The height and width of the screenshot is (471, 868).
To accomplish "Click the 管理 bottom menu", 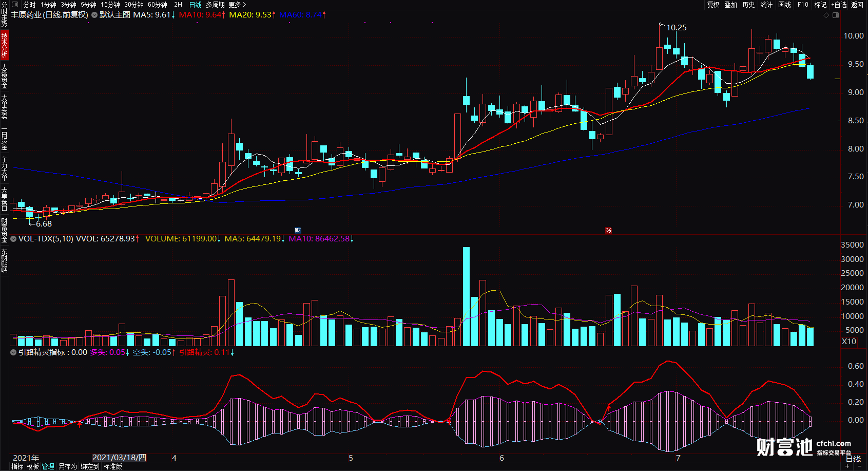I will pos(48,466).
